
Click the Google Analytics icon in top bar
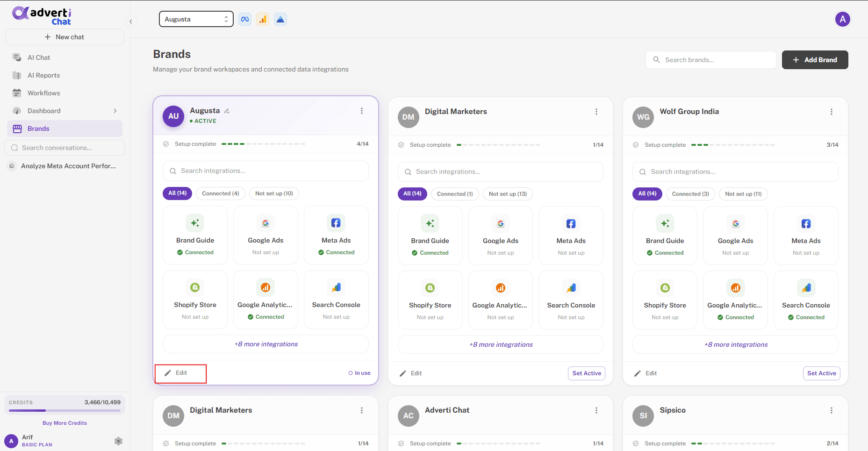coord(263,19)
